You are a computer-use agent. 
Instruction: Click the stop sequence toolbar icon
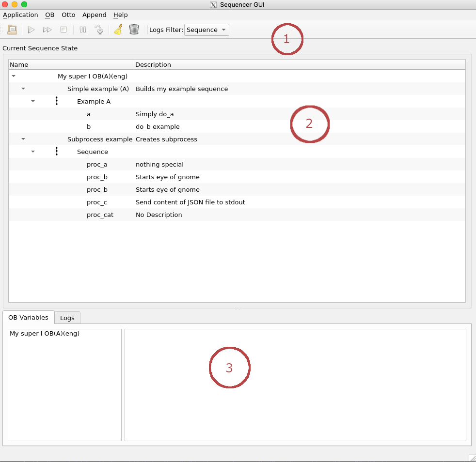coord(63,30)
